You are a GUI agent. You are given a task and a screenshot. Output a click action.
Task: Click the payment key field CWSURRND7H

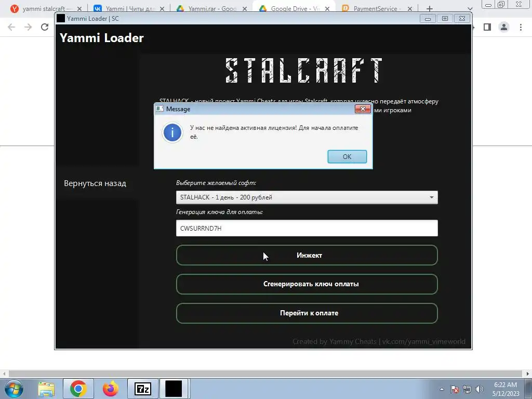[307, 228]
